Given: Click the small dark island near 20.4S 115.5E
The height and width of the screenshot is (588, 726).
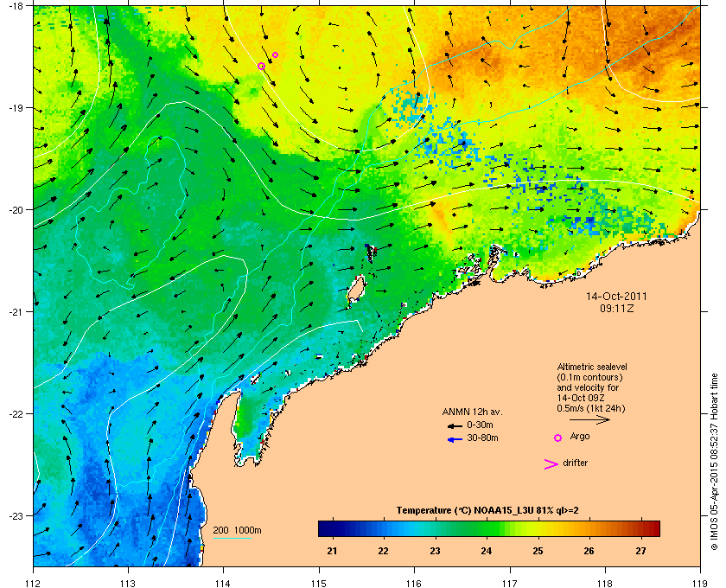Looking at the screenshot, I should coord(371,253).
